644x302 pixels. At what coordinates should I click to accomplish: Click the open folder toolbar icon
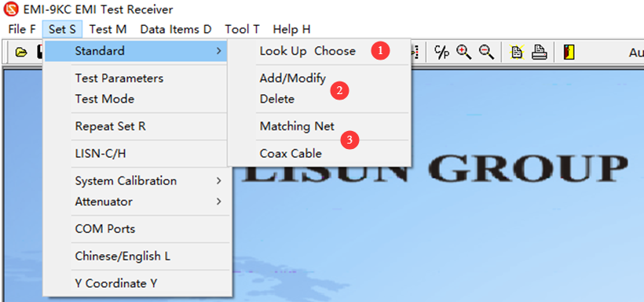(21, 52)
